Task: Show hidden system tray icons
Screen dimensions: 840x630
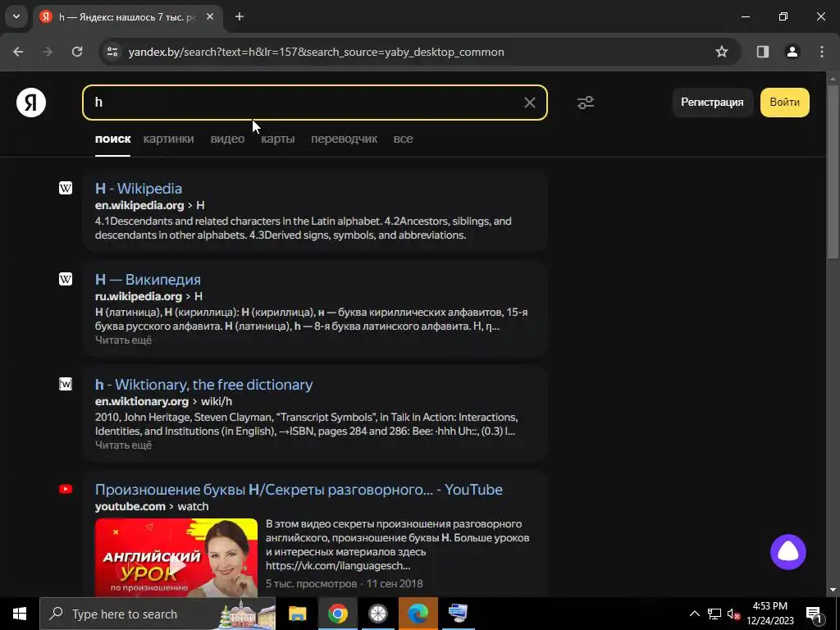Action: 694,614
